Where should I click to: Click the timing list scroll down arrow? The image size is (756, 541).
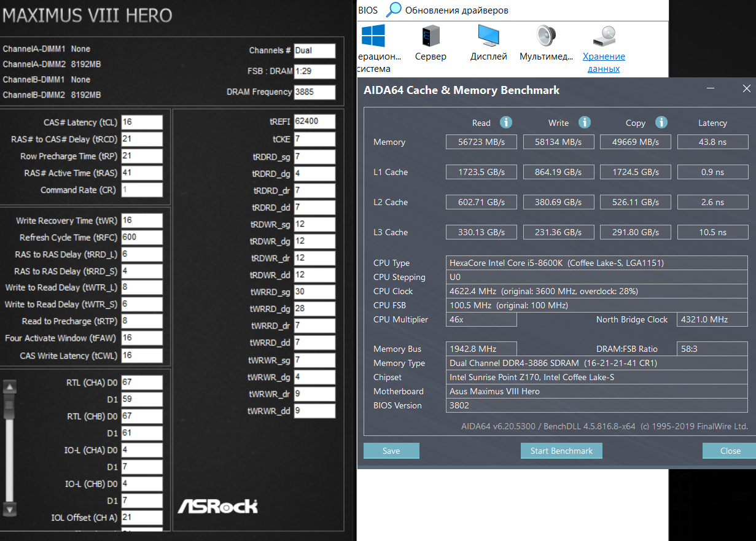pyautogui.click(x=9, y=509)
